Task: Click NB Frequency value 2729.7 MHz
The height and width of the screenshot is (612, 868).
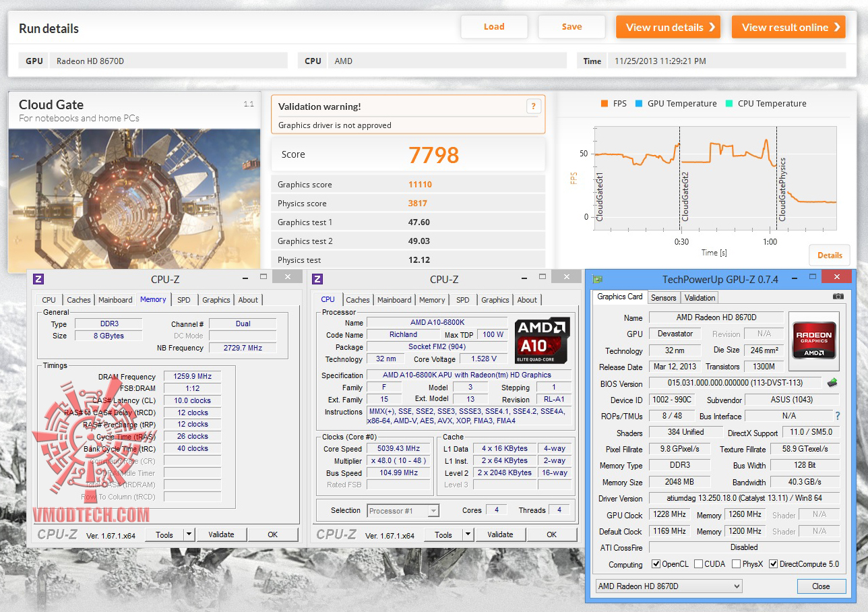Action: click(x=243, y=348)
